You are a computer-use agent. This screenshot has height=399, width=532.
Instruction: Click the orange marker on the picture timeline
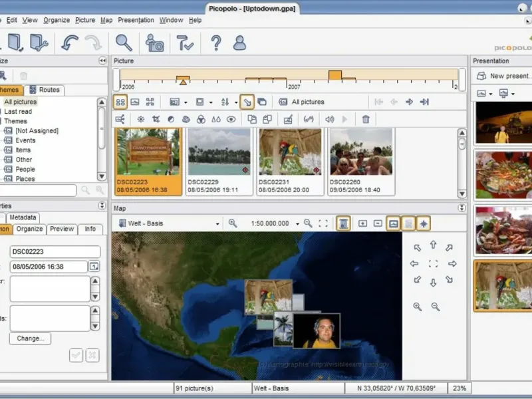pyautogui.click(x=183, y=80)
